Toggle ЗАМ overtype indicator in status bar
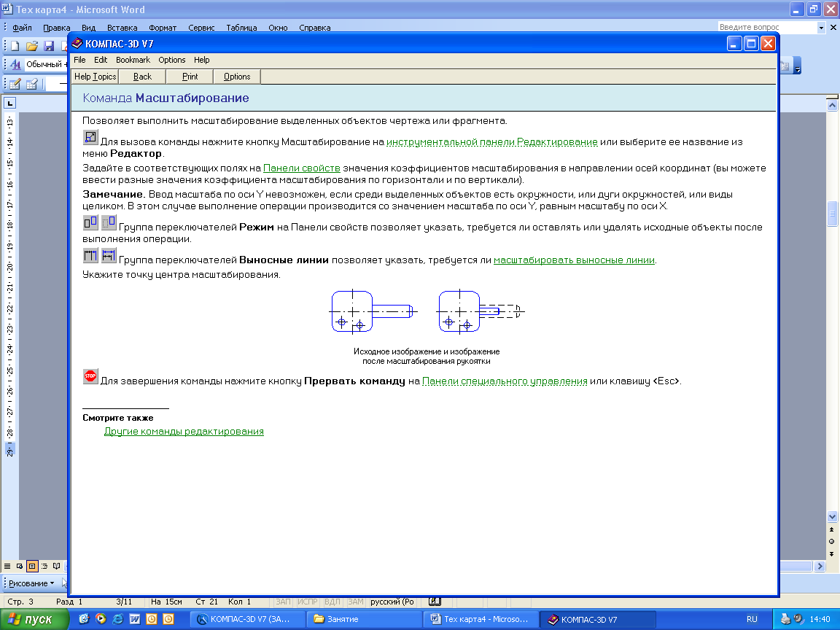 tap(355, 602)
